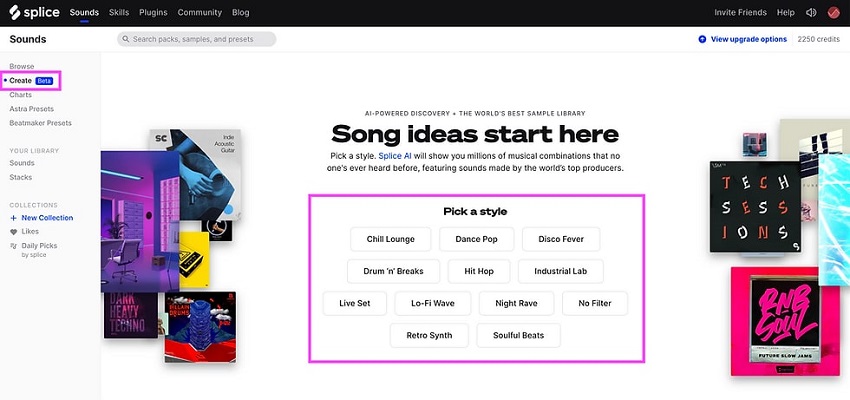Click the search magnifier icon

126,39
